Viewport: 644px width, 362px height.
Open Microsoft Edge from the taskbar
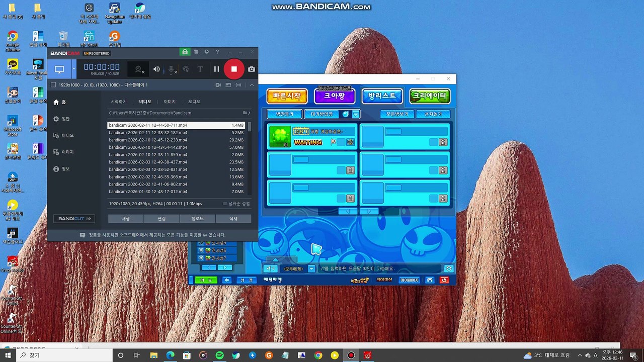(x=170, y=355)
